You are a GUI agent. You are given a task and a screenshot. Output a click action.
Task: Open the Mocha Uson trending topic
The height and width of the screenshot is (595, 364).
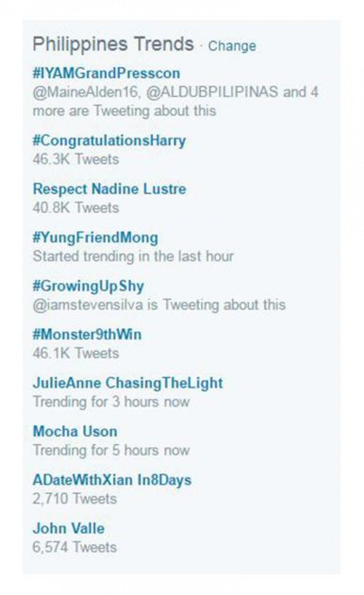pyautogui.click(x=75, y=431)
